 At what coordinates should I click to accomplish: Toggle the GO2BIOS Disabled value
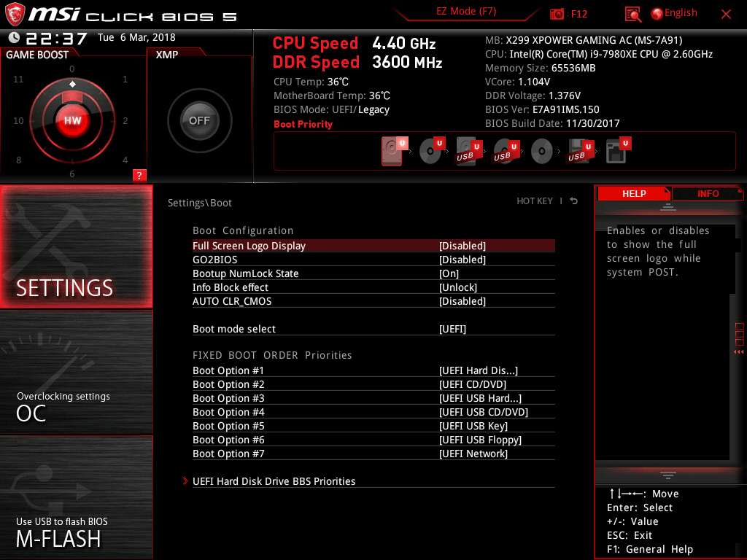(462, 260)
